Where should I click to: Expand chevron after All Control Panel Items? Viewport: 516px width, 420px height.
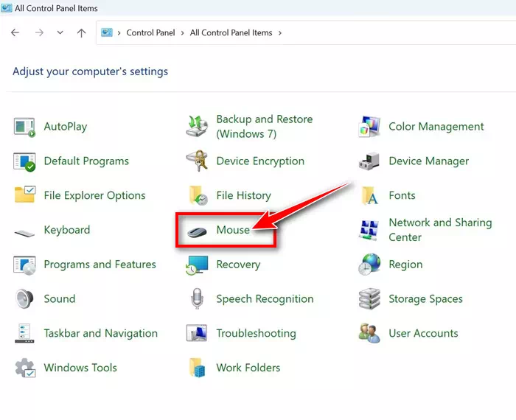pos(279,33)
